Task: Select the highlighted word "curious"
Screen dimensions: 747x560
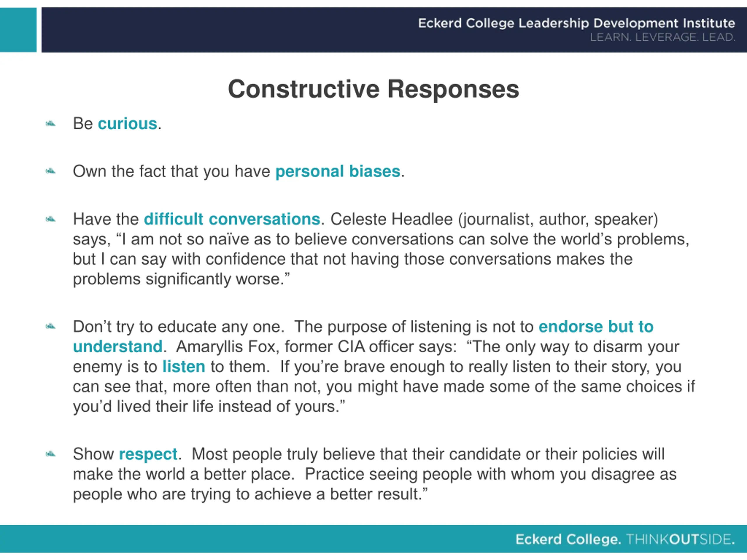Action: [x=127, y=124]
